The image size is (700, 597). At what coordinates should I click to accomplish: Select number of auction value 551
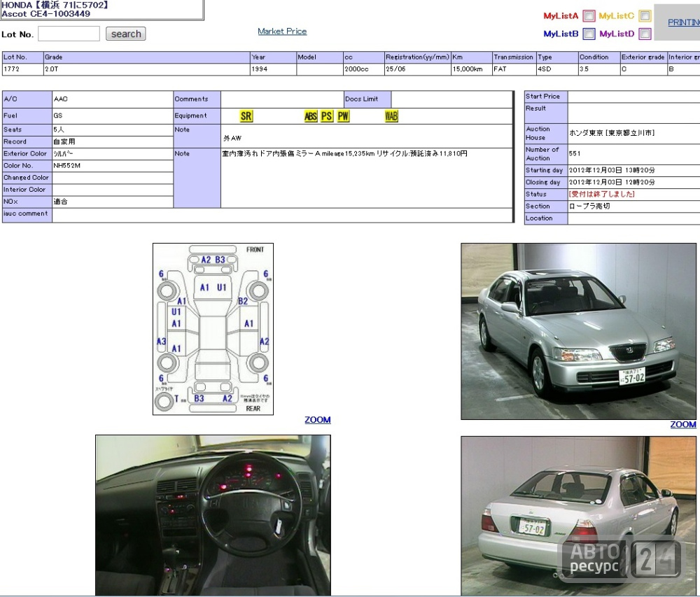[x=575, y=153]
